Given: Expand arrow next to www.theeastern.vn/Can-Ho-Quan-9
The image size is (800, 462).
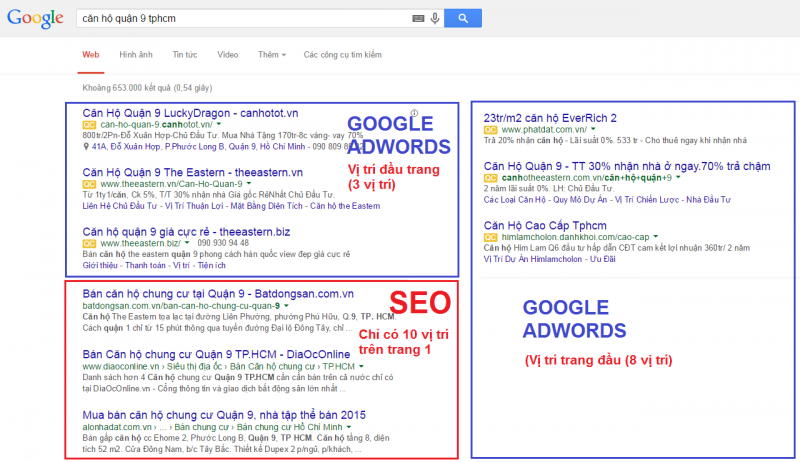Looking at the screenshot, I should click(249, 184).
